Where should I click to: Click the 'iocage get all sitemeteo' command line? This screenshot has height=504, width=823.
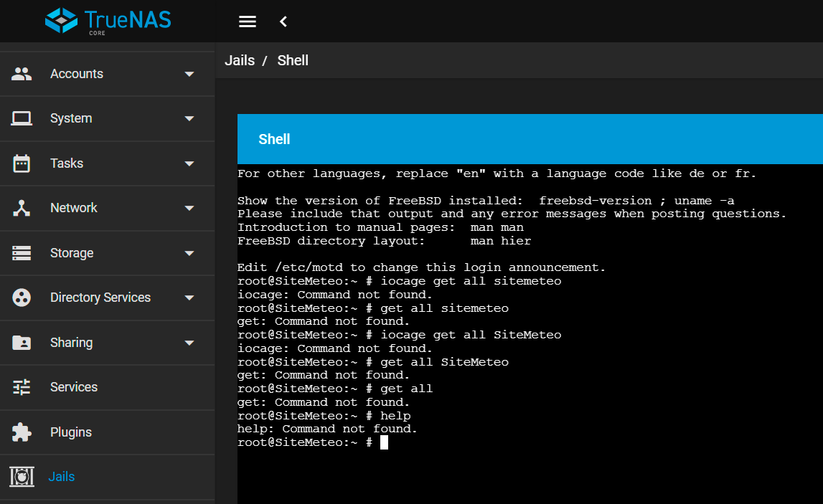[400, 281]
